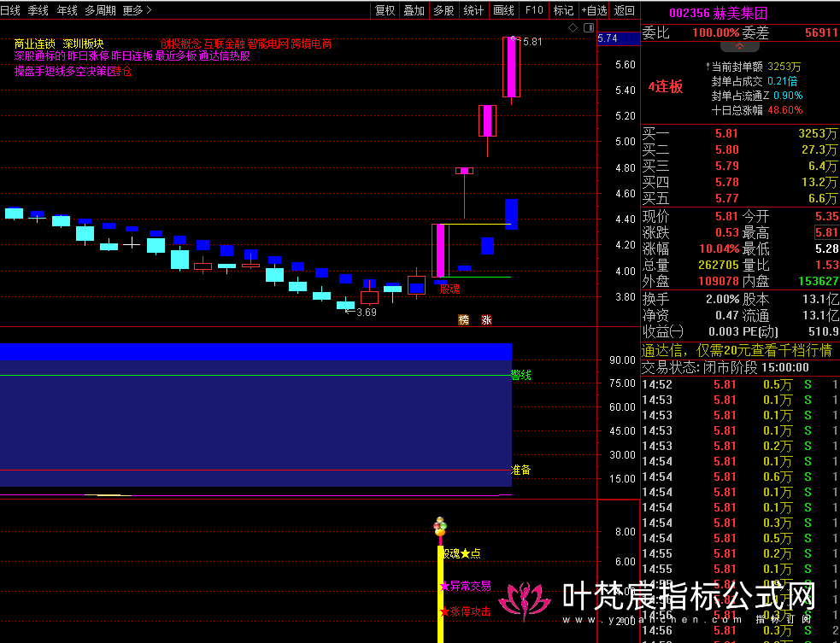Viewport: 840px width, 643px height.
Task: Select the 商业连锁 sector tag
Action: pos(35,44)
